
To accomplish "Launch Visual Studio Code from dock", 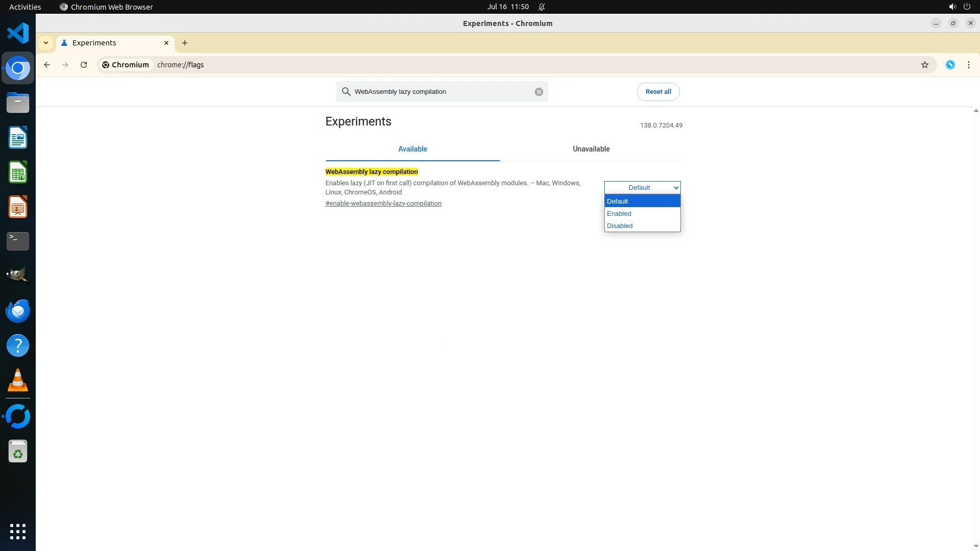I will [x=18, y=33].
